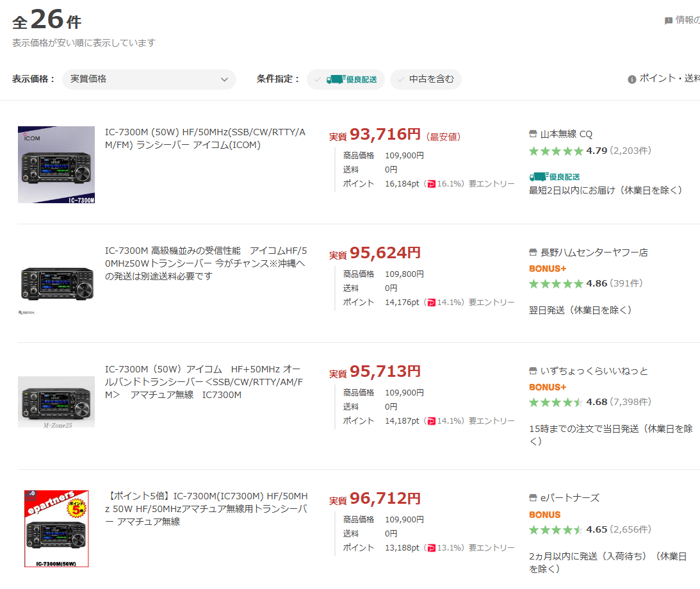This screenshot has width=700, height=589.
Task: Open the 4.68 (7,398件) star rating reviews
Action: (x=590, y=402)
